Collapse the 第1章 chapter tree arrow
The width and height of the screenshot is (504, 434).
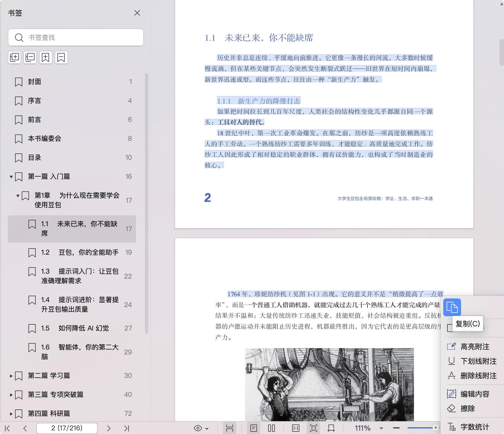[x=18, y=196]
